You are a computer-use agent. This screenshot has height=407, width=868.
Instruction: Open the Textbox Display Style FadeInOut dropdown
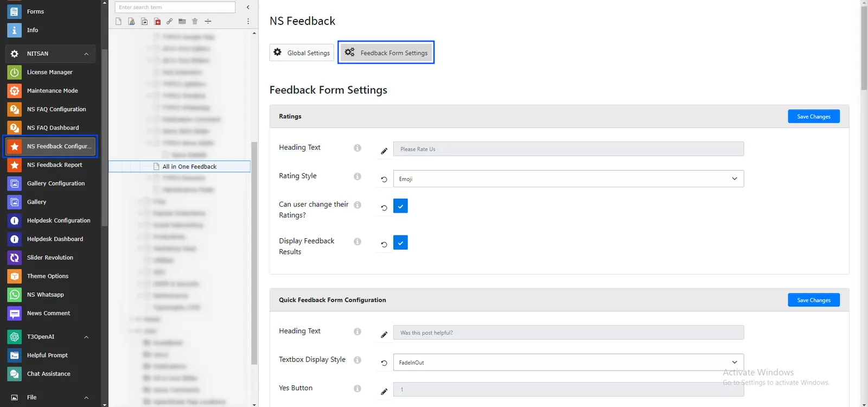(x=569, y=362)
